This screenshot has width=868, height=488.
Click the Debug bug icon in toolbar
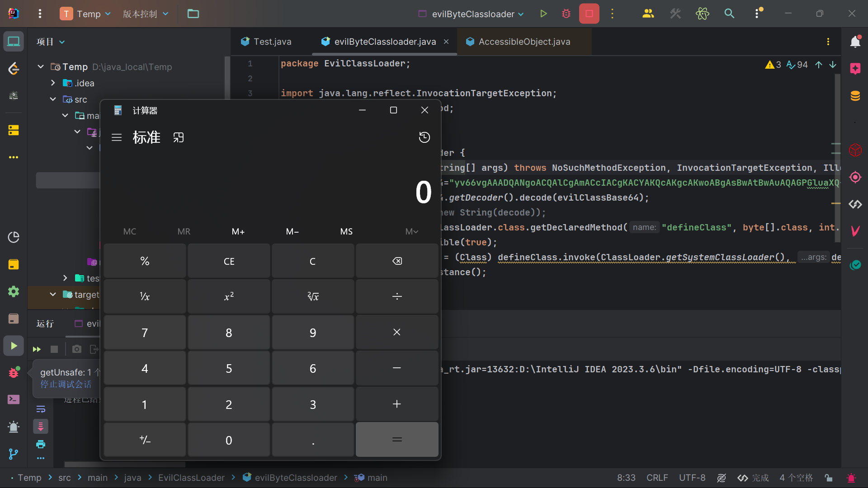[566, 14]
